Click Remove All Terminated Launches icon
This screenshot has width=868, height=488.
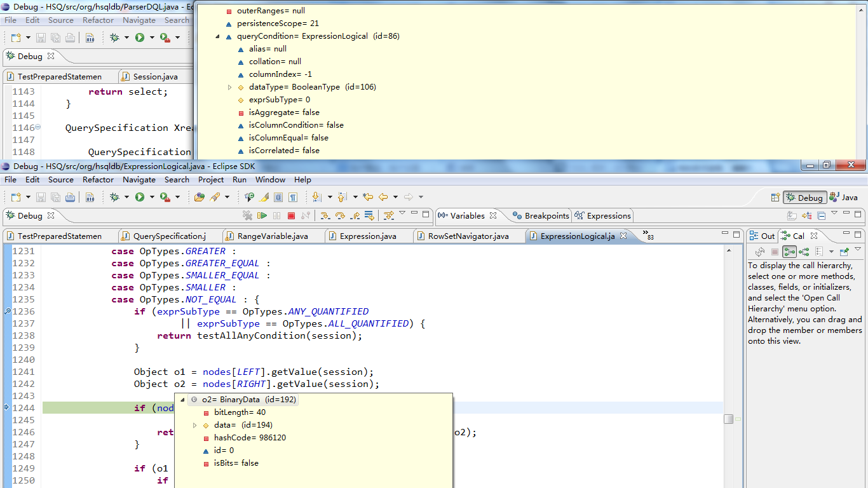click(248, 215)
